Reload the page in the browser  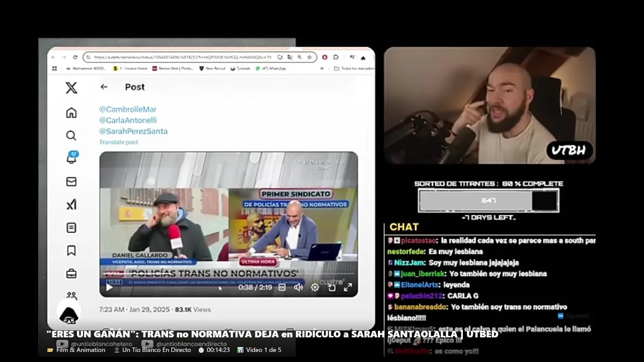click(75, 57)
